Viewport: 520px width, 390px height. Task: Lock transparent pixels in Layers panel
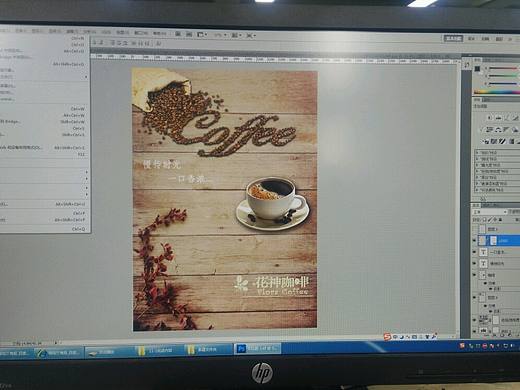pos(484,220)
